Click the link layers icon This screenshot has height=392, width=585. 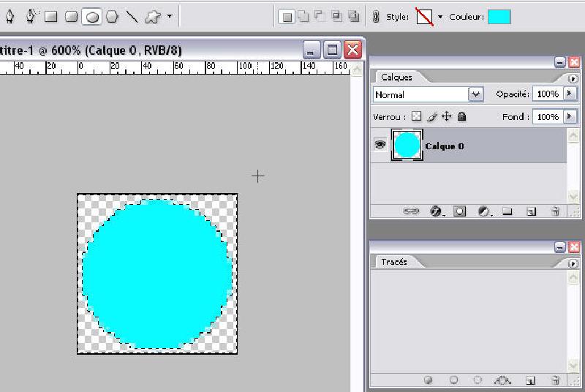(411, 211)
